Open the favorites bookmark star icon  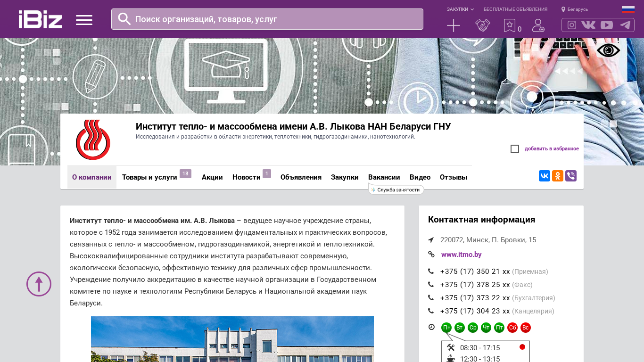510,25
